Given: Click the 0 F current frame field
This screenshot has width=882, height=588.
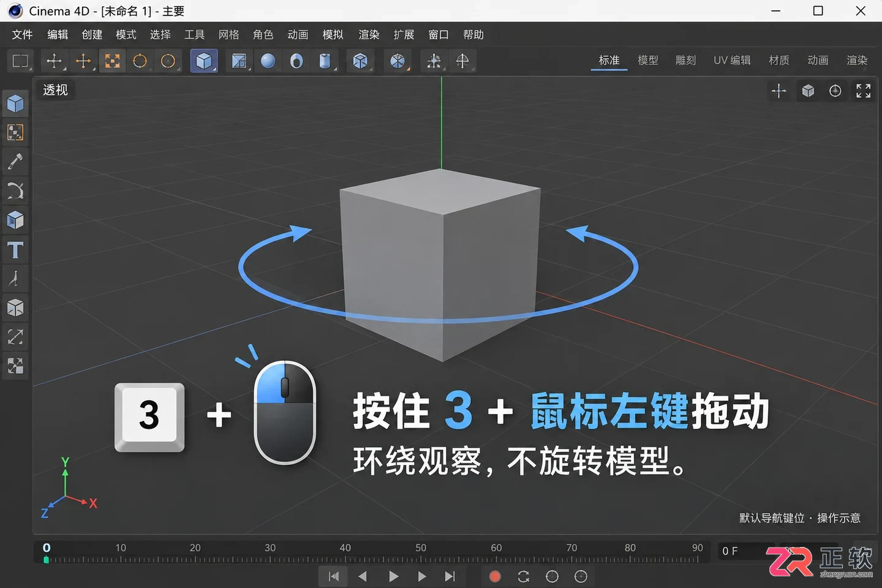Looking at the screenshot, I should click(x=746, y=551).
